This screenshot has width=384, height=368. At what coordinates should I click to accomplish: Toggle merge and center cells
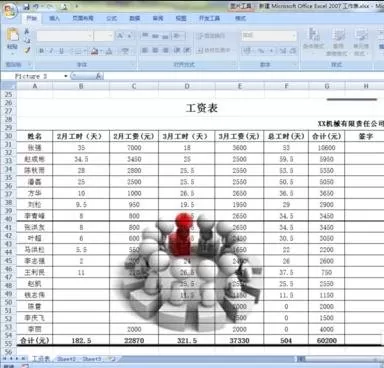pyautogui.click(x=213, y=50)
